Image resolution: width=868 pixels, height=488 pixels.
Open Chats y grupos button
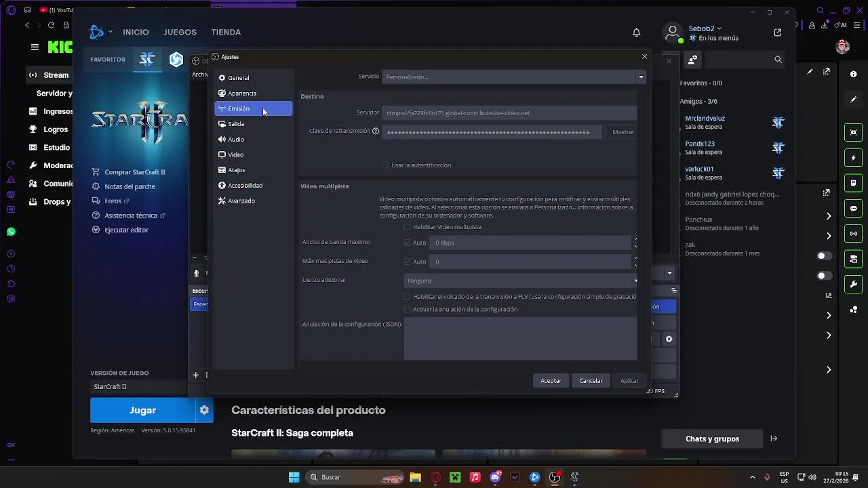click(x=712, y=439)
